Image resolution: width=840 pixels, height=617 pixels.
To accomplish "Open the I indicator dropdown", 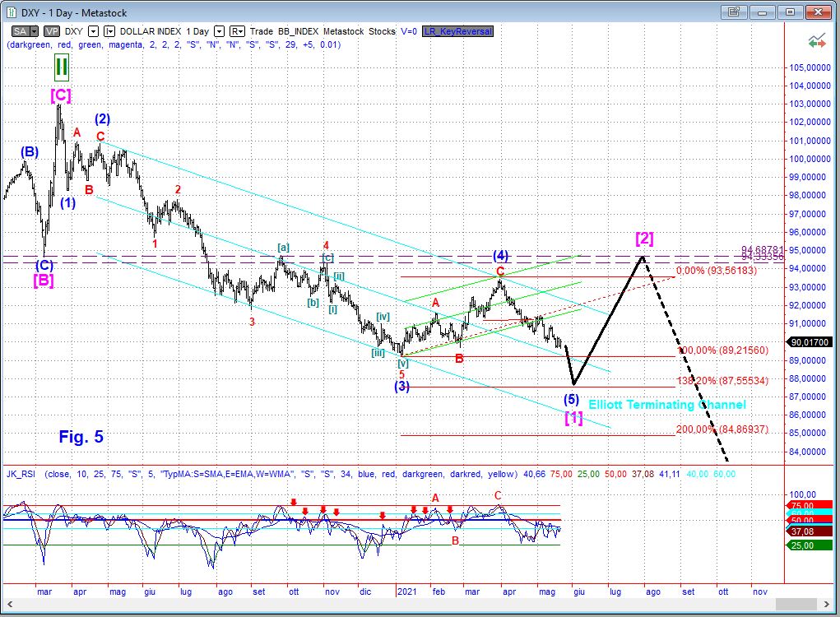I will 109,31.
